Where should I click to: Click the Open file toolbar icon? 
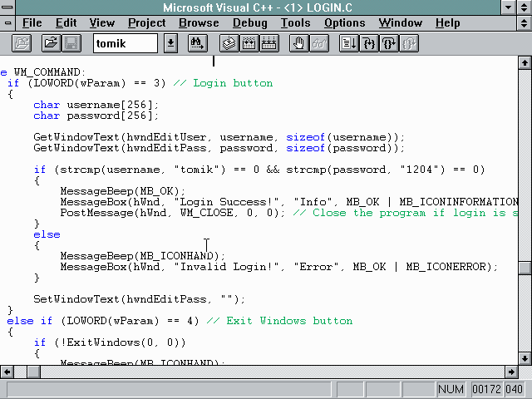tap(52, 43)
